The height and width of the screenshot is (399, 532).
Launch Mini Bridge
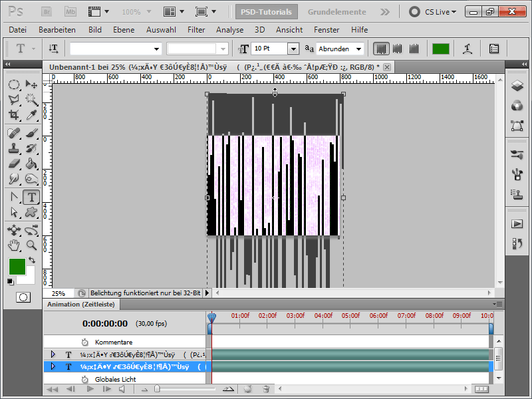point(70,12)
